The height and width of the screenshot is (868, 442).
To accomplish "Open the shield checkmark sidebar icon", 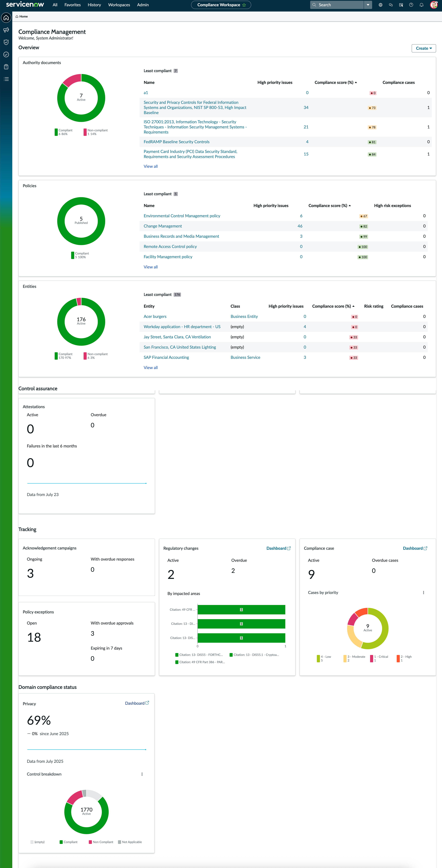I will [x=6, y=42].
